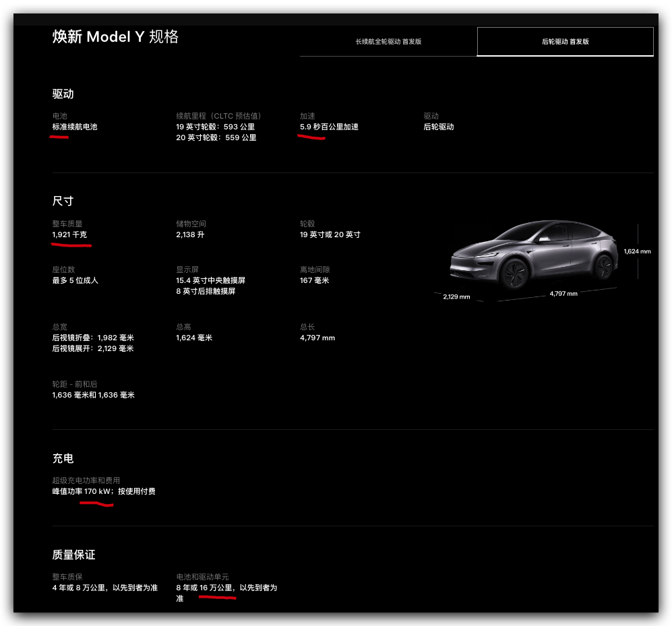672x626 pixels.
Task: Click 1,636 毫米和 1,636 毫米 track value
Action: [x=94, y=395]
